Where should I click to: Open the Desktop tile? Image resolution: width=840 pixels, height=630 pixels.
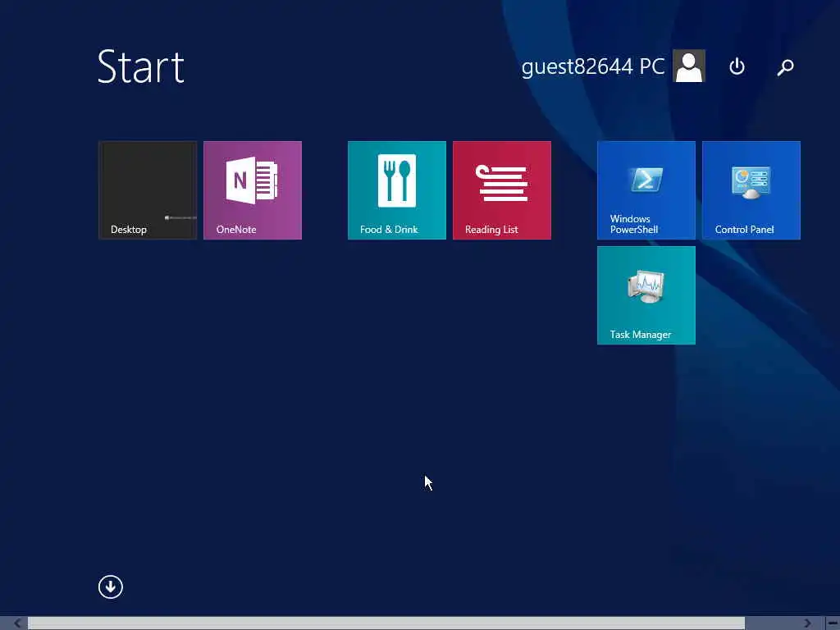tap(148, 190)
